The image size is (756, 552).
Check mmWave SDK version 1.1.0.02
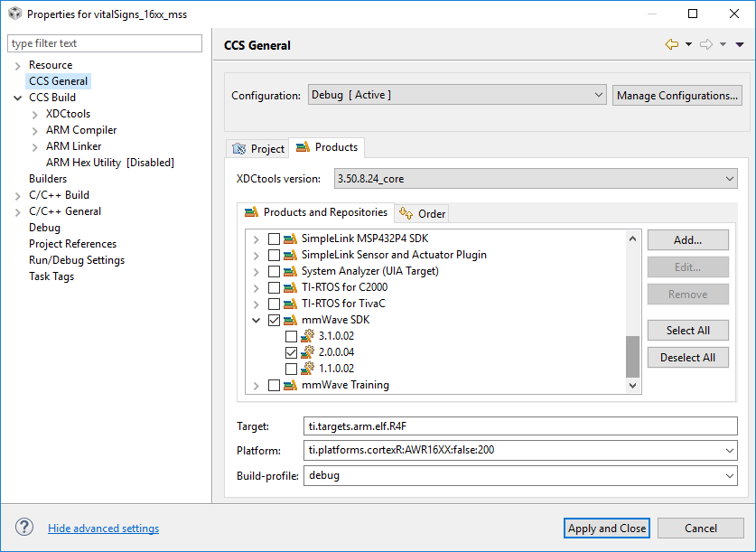pos(291,370)
